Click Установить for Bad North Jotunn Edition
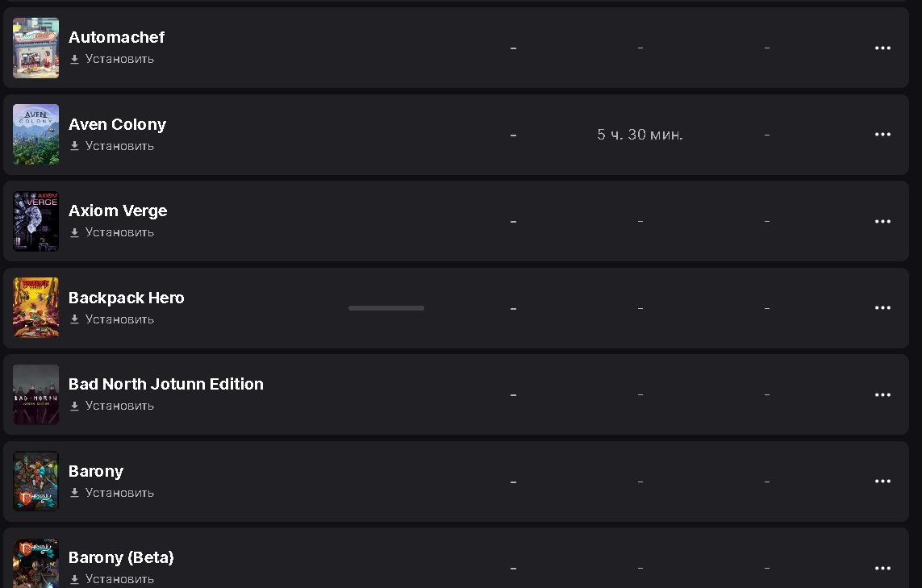 pos(119,406)
